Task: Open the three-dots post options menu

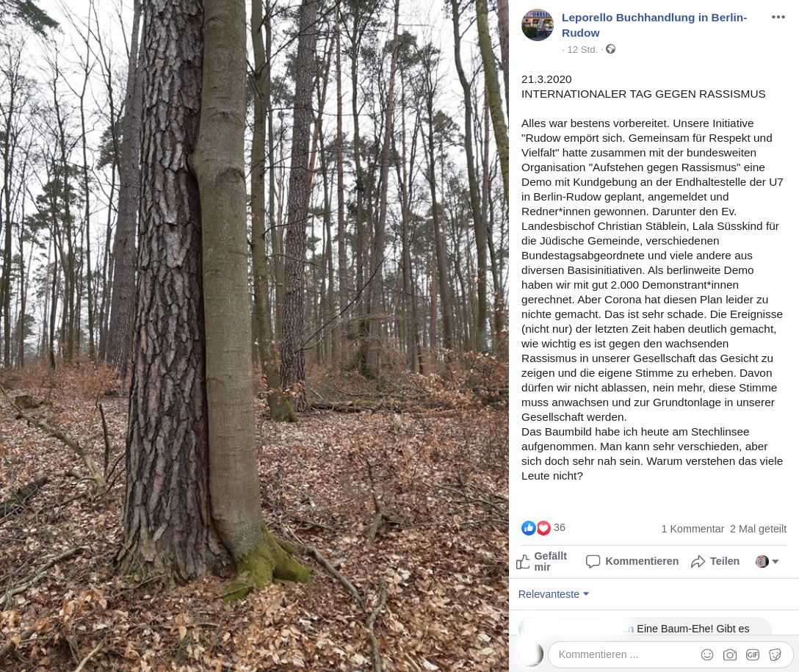Action: point(778,18)
